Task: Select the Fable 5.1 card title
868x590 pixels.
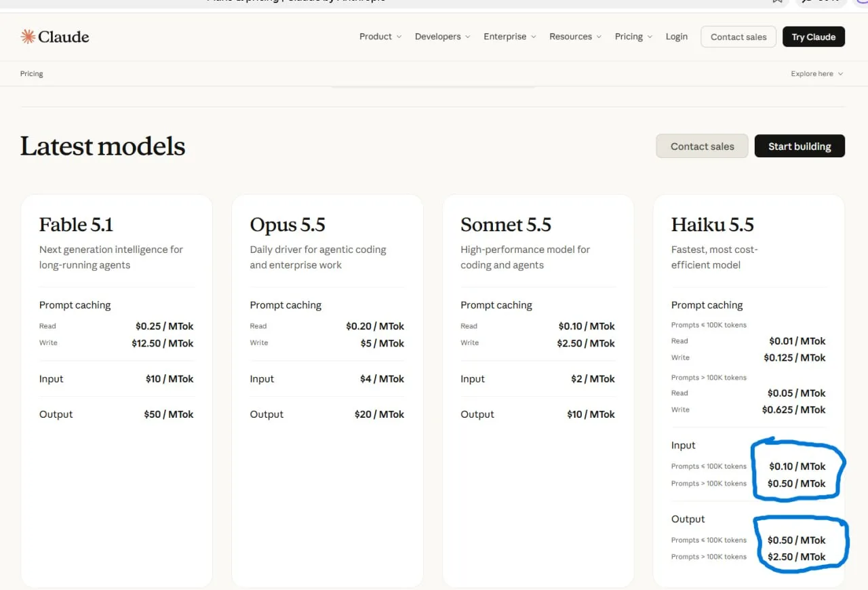Action: [x=76, y=224]
